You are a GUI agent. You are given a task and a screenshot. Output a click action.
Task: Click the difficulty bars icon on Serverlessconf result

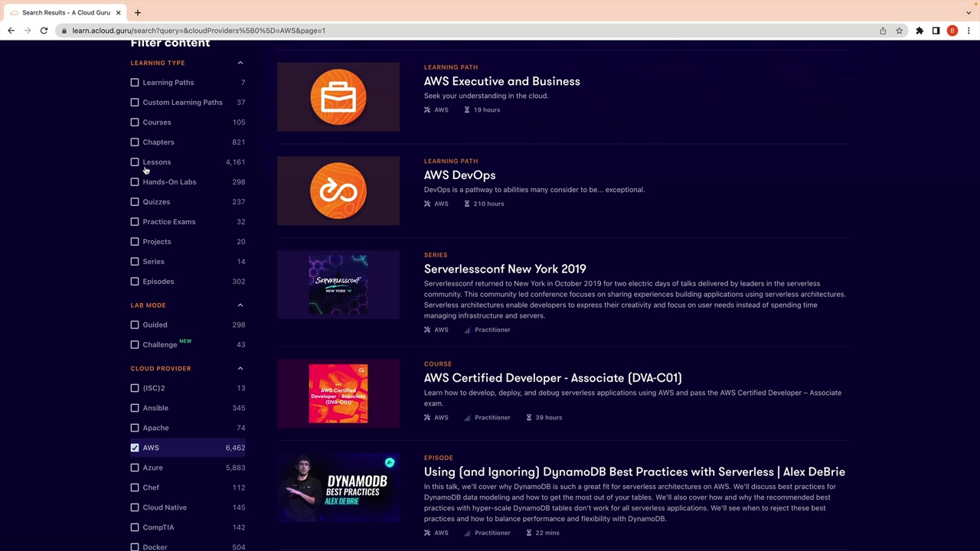pyautogui.click(x=467, y=330)
